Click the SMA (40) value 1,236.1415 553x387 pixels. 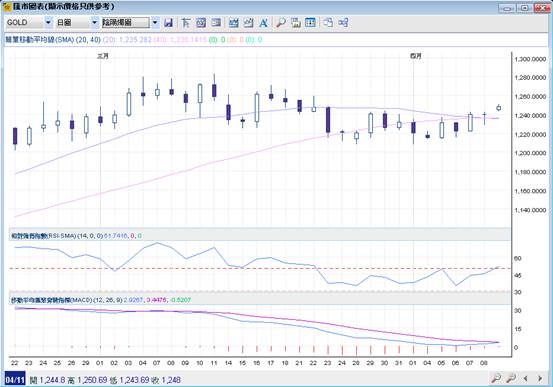[188, 40]
